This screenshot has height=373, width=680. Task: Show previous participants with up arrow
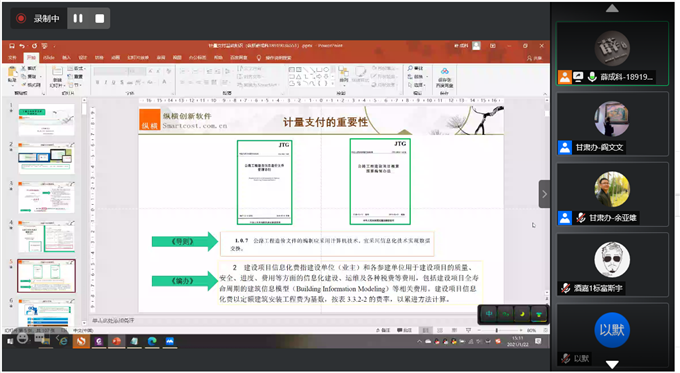[x=612, y=9]
